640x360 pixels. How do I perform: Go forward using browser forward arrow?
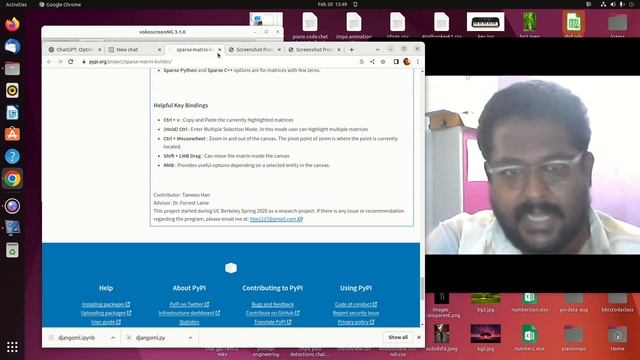[60, 62]
